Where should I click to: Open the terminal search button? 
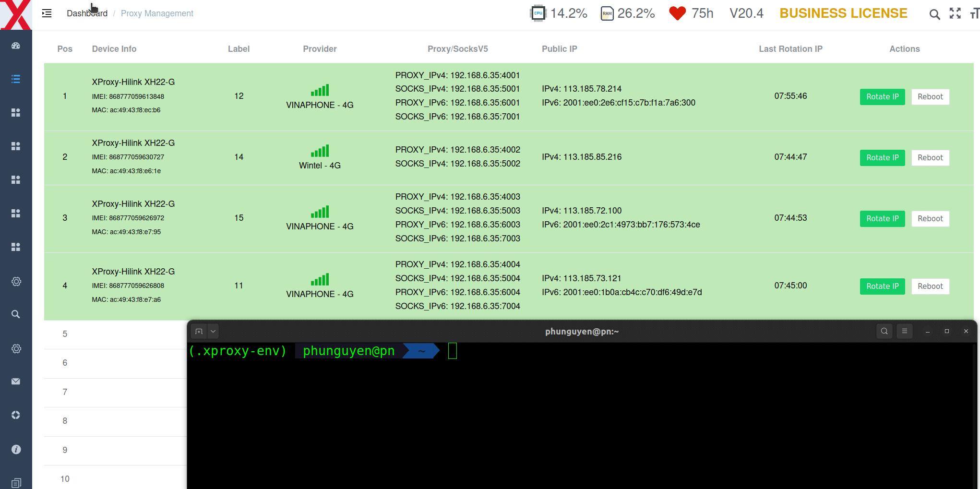click(884, 331)
